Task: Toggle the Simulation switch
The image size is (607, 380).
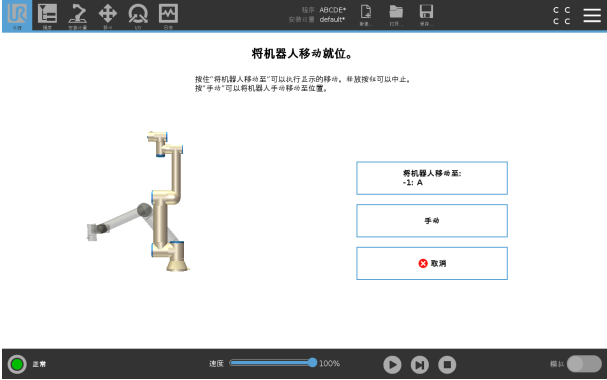Action: [584, 364]
